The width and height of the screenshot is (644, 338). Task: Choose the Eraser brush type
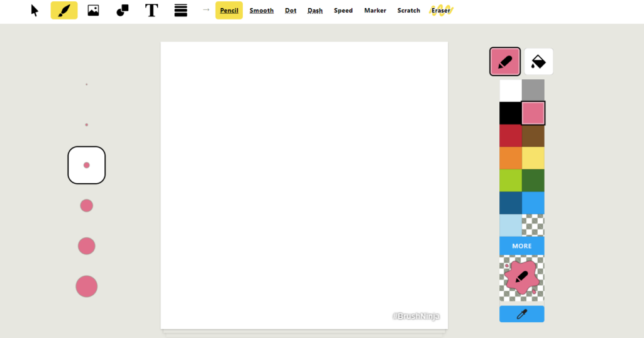point(441,10)
